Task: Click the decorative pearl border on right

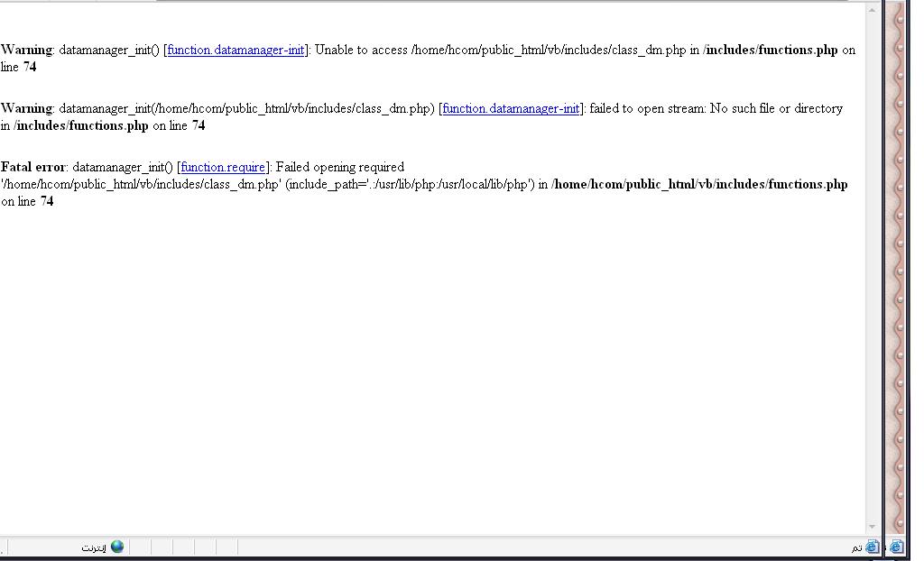Action: [898, 271]
